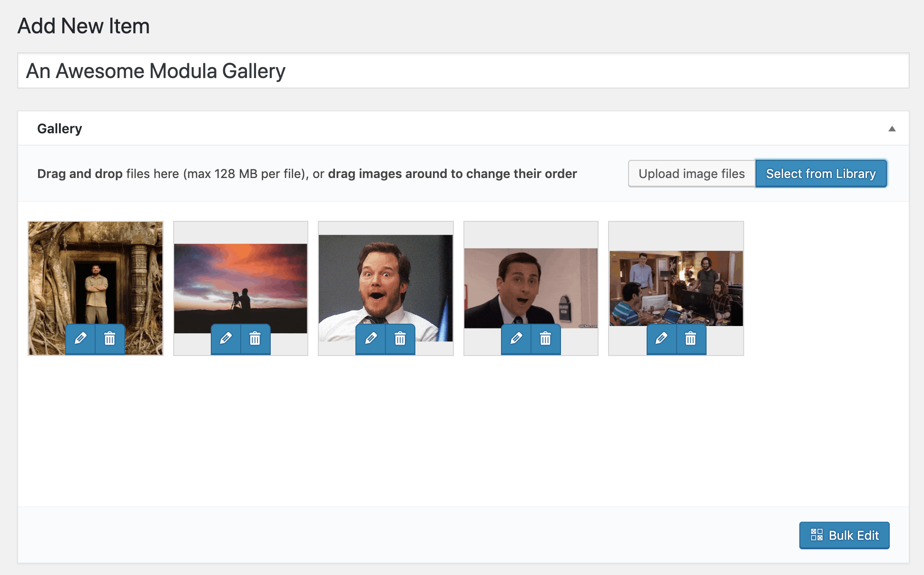Delete the surprised Chris Pratt GIF
Viewport: 924px width, 575px height.
coord(400,339)
